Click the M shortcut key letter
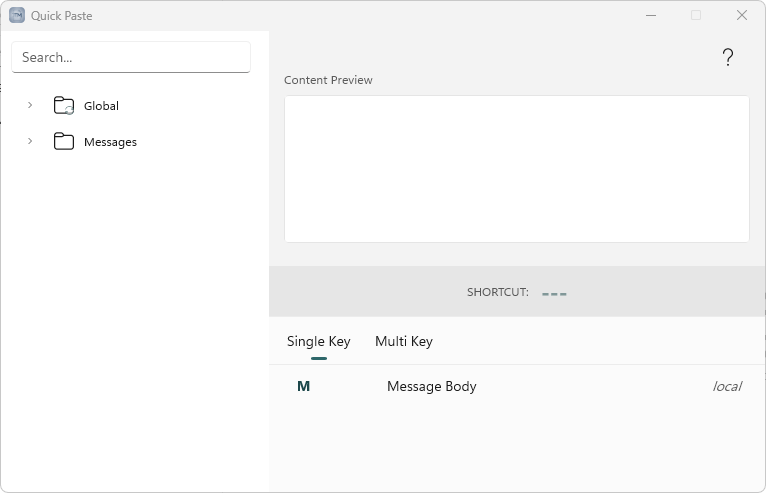The height and width of the screenshot is (493, 766). pos(303,386)
